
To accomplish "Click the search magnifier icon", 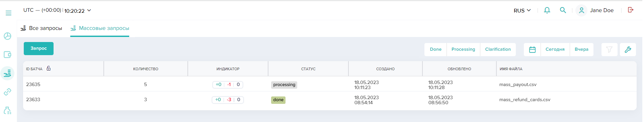I will (x=563, y=10).
